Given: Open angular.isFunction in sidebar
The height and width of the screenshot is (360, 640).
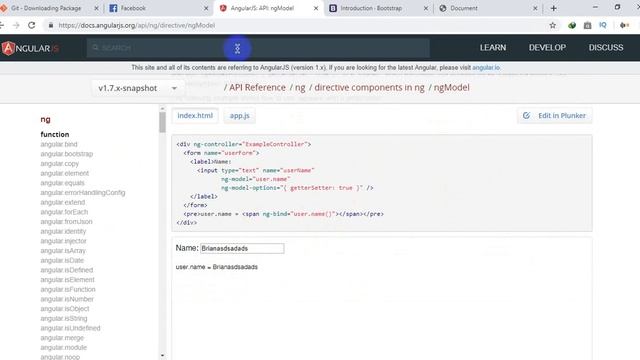Looking at the screenshot, I should 68,289.
